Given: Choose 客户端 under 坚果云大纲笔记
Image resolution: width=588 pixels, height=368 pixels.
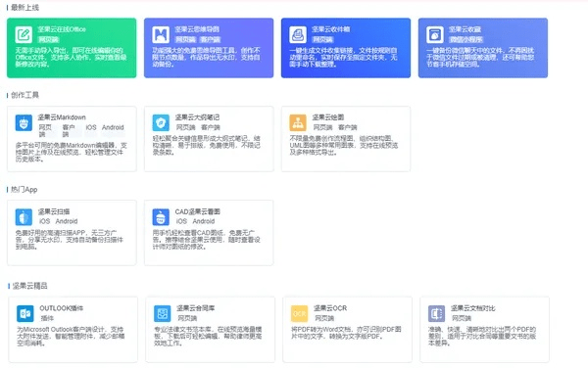Looking at the screenshot, I should pos(211,127).
